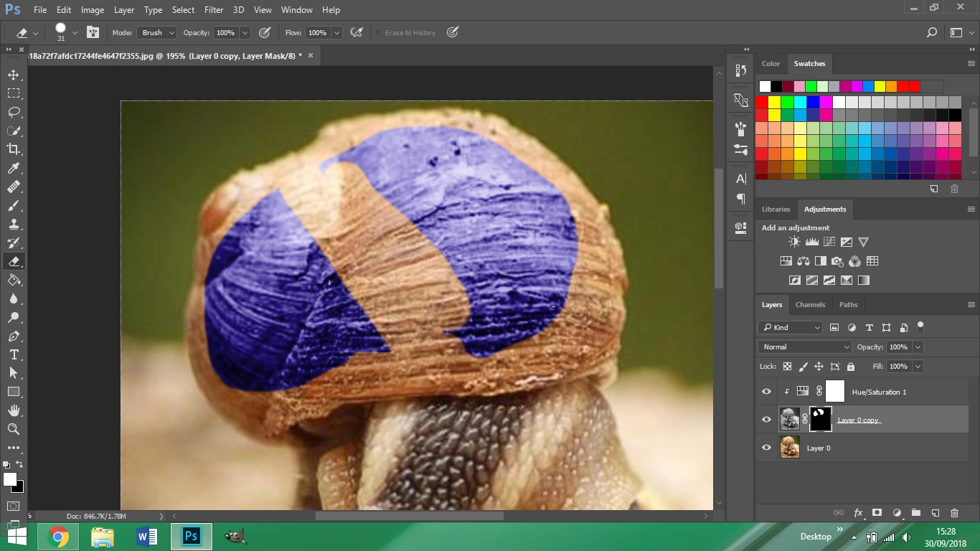
Task: Switch to the Color panel tab
Action: tap(771, 64)
